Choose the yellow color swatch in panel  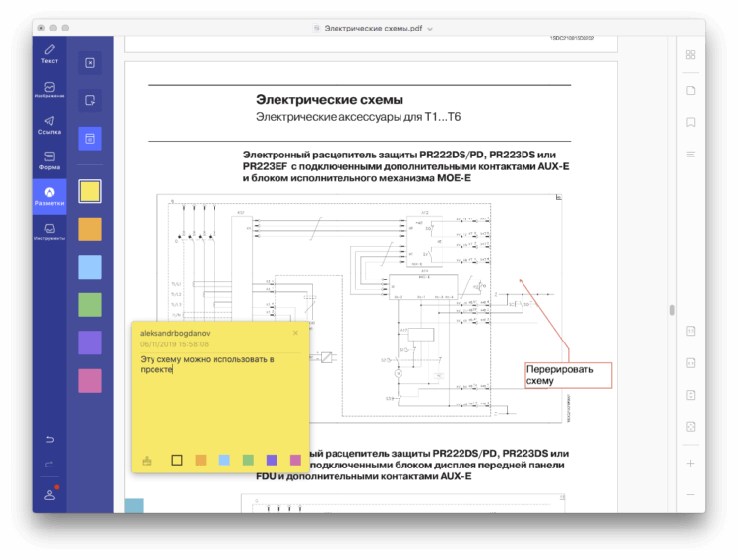tap(90, 192)
